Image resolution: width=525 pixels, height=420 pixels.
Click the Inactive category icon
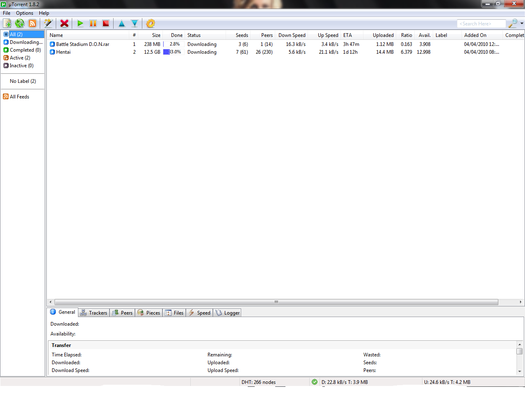(x=6, y=66)
